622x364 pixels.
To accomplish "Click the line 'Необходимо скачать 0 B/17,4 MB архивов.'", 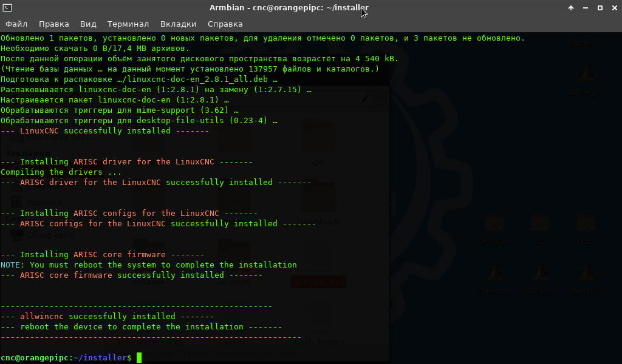I will click(95, 49).
